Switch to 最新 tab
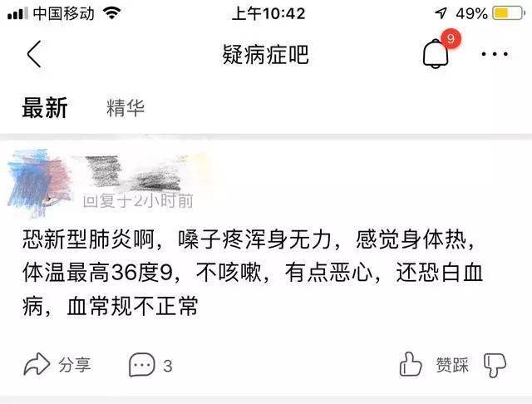The height and width of the screenshot is (404, 532). pyautogui.click(x=45, y=108)
